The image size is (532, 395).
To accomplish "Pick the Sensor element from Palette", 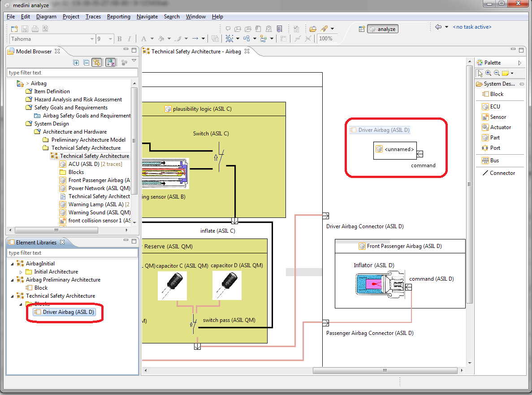I will [497, 117].
